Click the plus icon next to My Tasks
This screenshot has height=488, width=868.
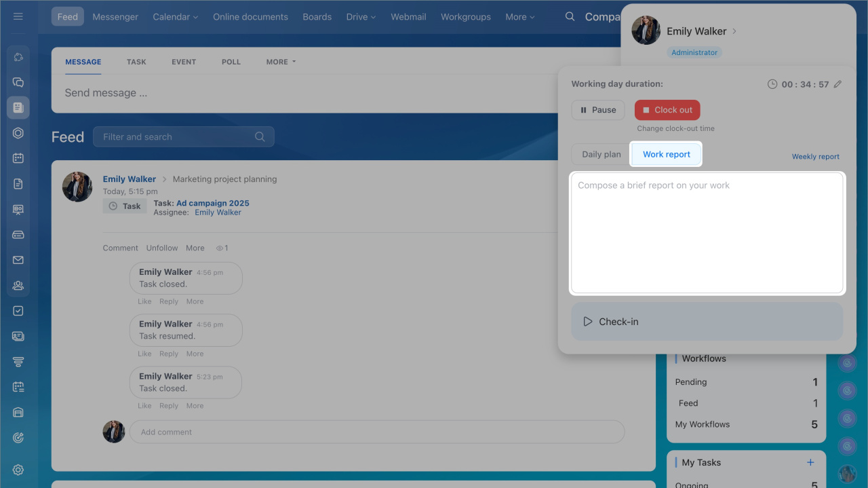pyautogui.click(x=810, y=462)
